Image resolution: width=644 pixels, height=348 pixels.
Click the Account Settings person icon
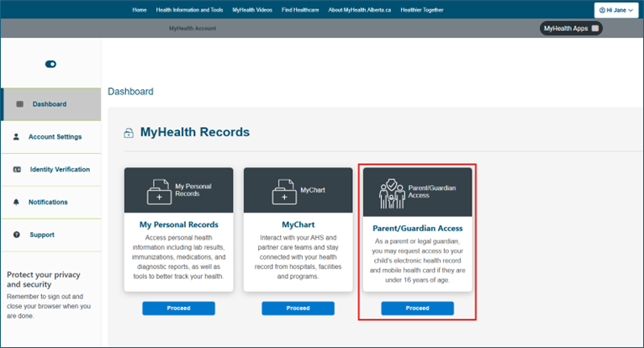click(17, 137)
